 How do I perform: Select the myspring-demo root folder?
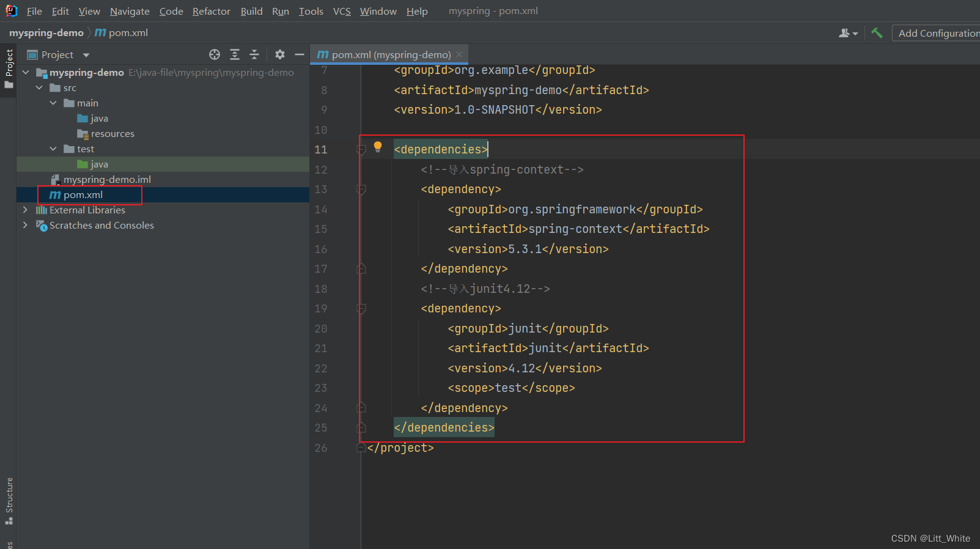pyautogui.click(x=86, y=73)
